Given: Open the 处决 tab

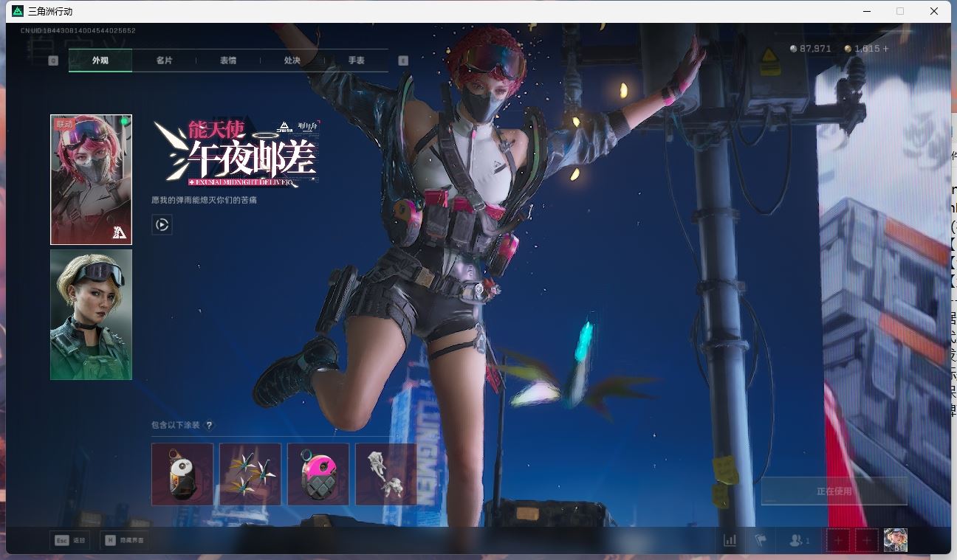Looking at the screenshot, I should (x=292, y=61).
